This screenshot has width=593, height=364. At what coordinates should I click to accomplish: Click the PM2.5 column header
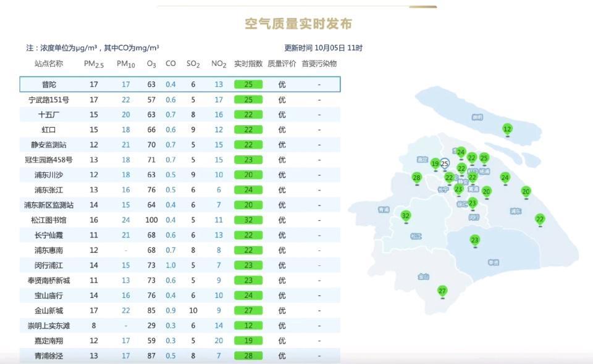tap(94, 64)
